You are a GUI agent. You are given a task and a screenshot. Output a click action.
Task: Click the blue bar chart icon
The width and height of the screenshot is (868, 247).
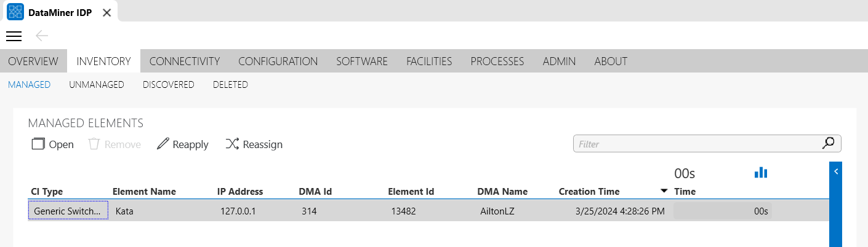[761, 173]
